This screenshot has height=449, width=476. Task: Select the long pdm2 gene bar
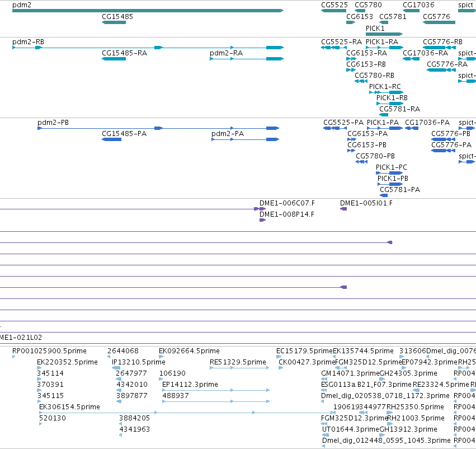148,11
